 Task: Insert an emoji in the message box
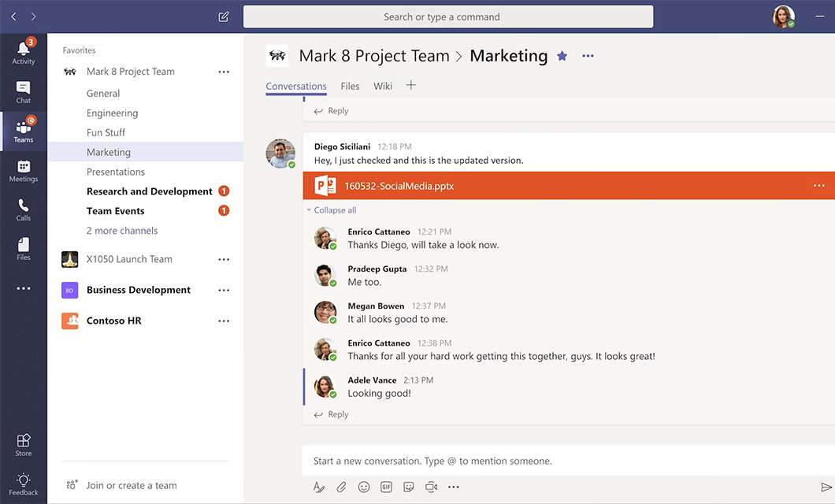pyautogui.click(x=363, y=487)
